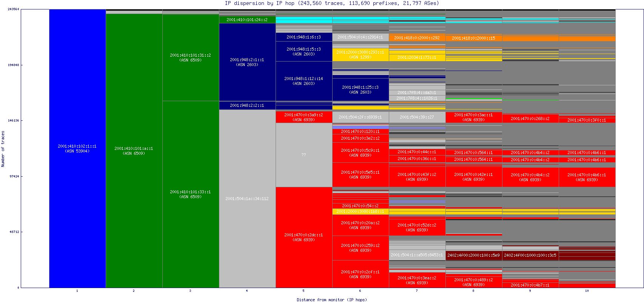
Task: Click the yellow 2001:2034:1:73::1 label
Action: (417, 57)
